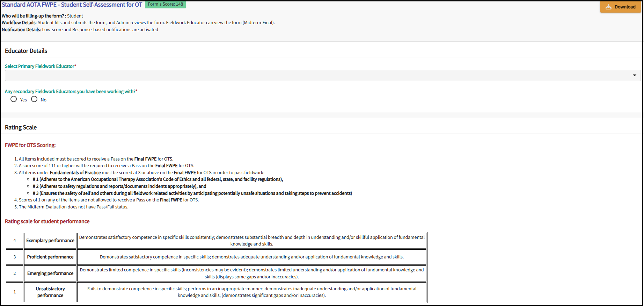The image size is (644, 306).
Task: Click the Select Primary Fieldwork Educator label
Action: (41, 66)
